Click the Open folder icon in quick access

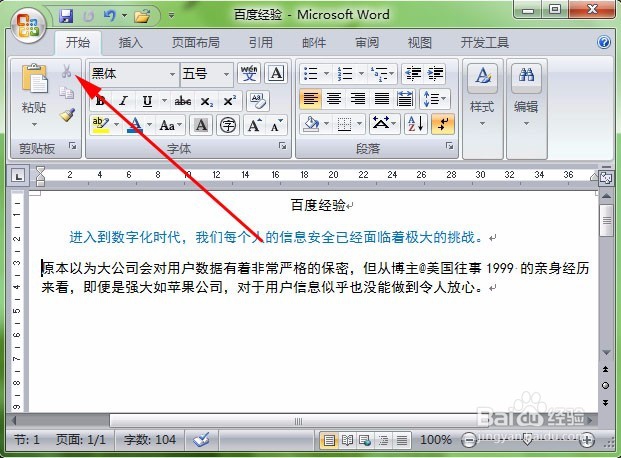(142, 16)
